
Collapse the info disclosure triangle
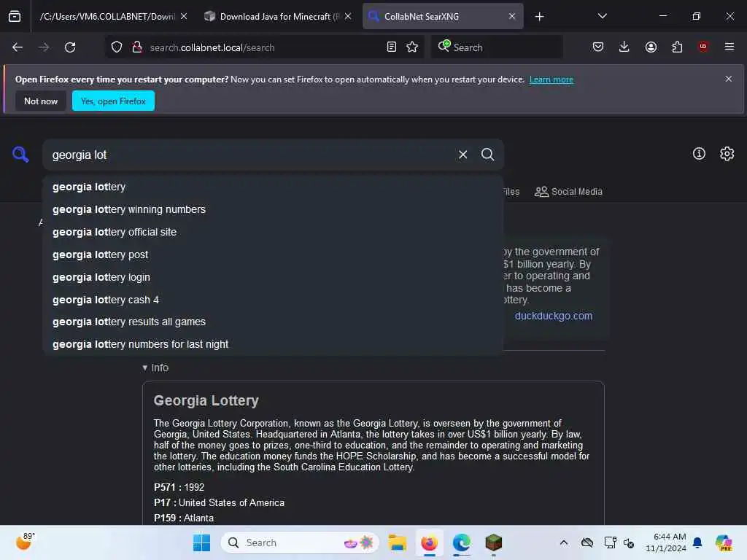click(x=145, y=367)
